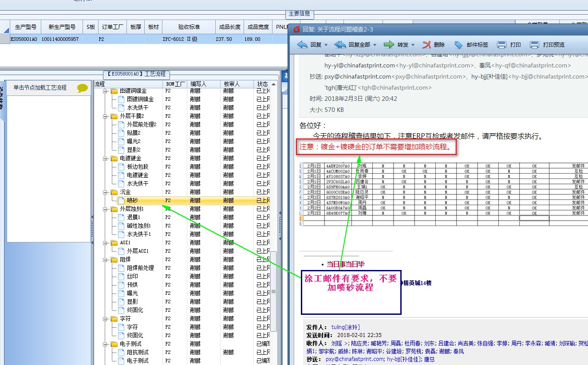
Task: Select the 【ES058001A0】工艺流程 tab
Action: [137, 74]
